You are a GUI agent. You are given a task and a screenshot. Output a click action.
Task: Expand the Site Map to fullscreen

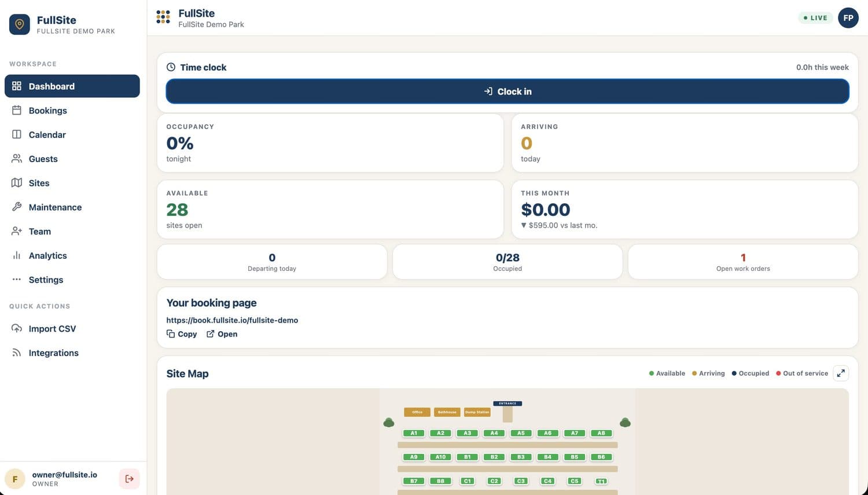pos(841,373)
